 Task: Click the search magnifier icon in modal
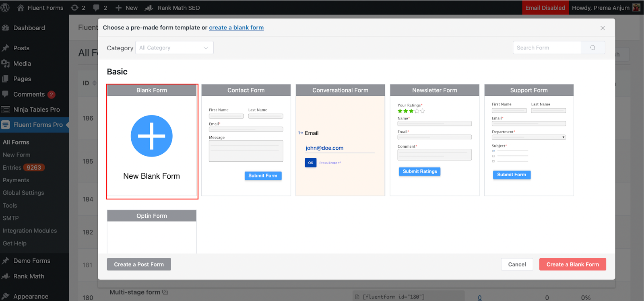coord(593,47)
